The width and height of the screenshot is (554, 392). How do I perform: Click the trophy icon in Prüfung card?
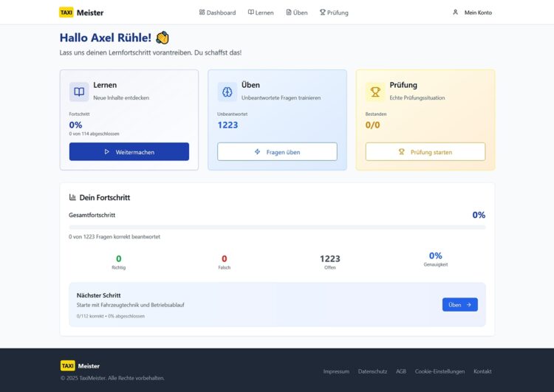pos(375,92)
